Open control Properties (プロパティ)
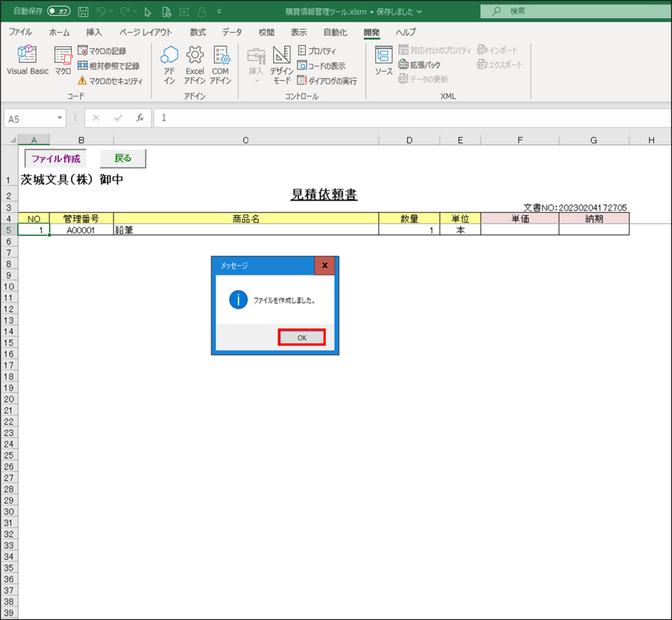 (x=317, y=50)
